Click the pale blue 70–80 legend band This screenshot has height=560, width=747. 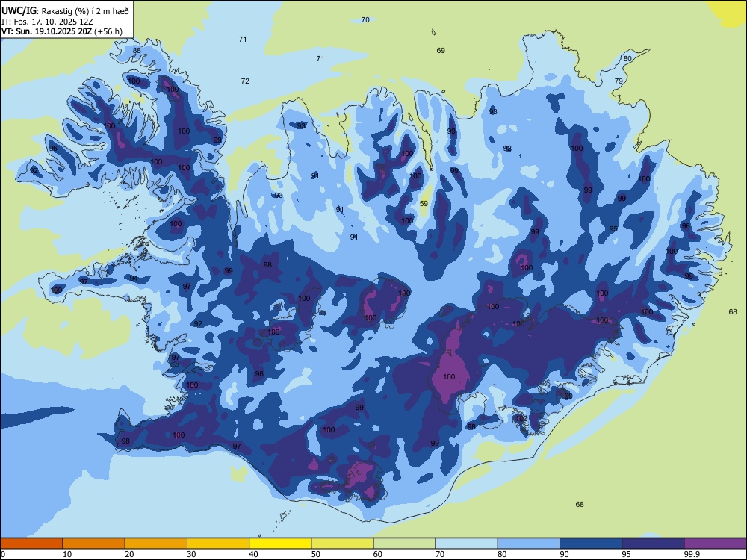click(466, 544)
